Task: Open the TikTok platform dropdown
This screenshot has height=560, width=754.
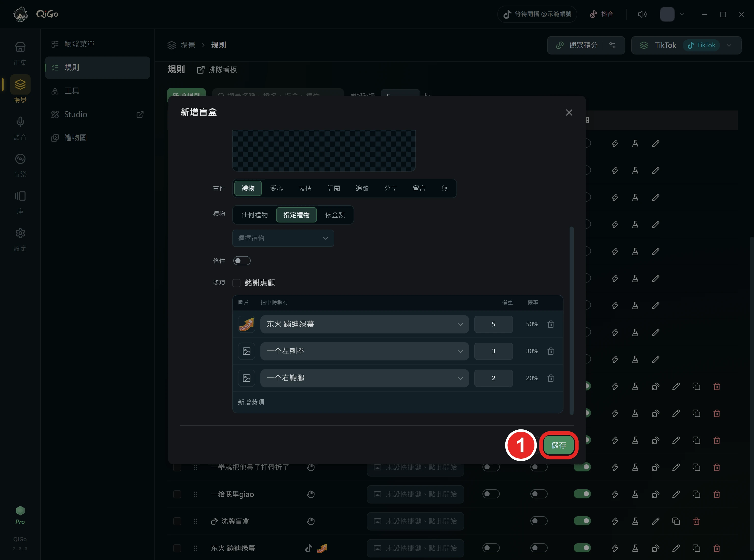Action: point(686,45)
